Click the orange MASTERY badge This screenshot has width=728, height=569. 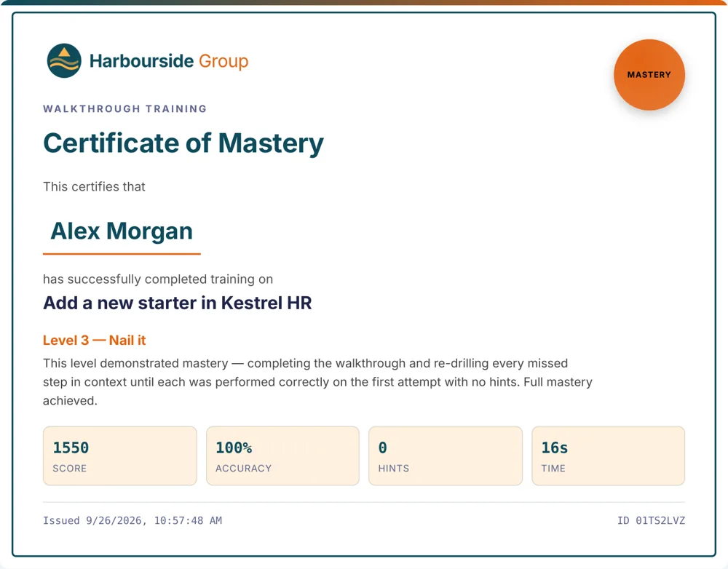(x=649, y=75)
